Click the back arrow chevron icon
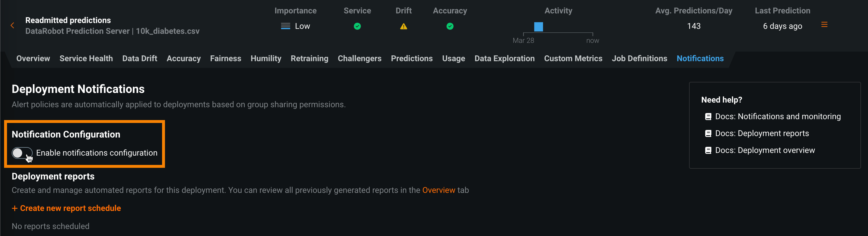 click(13, 26)
